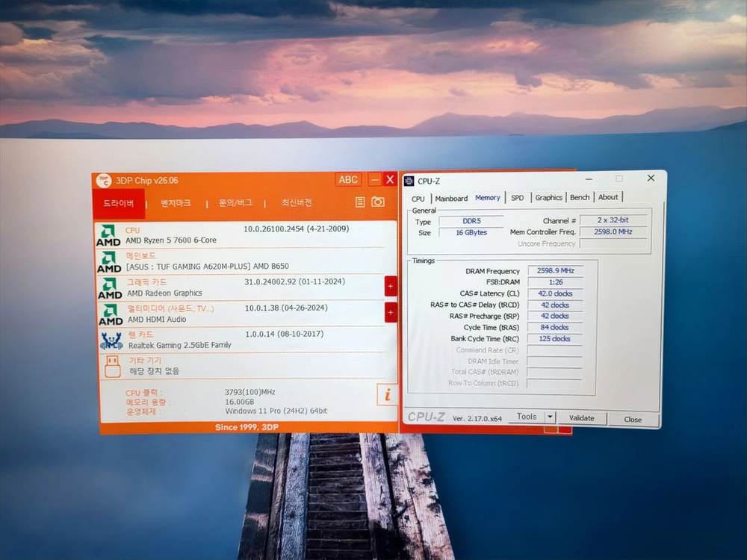Image resolution: width=747 pixels, height=560 pixels.
Task: Click the 'AMD Ryzen 5 7600 6-Core' text
Action: coord(171,240)
